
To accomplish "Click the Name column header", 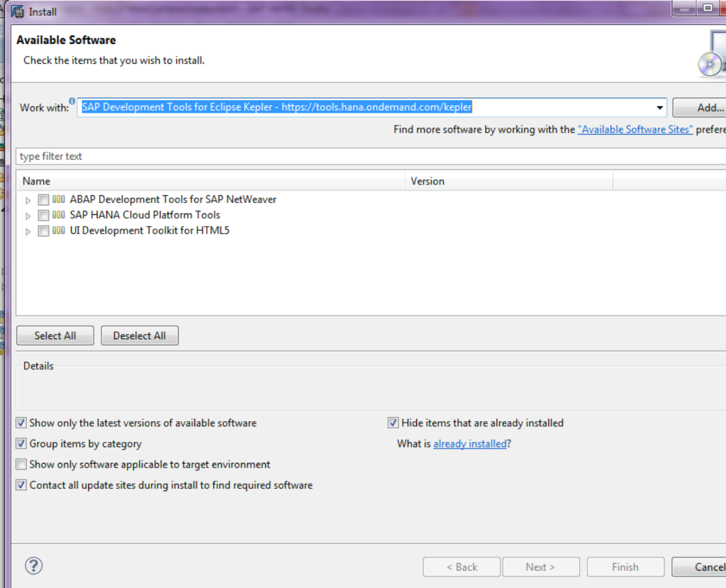I will [211, 181].
